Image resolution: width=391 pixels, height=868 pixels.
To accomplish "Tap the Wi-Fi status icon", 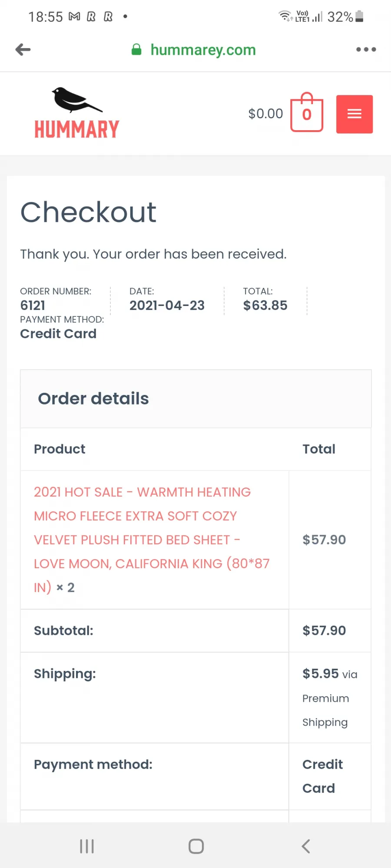I will click(x=285, y=16).
